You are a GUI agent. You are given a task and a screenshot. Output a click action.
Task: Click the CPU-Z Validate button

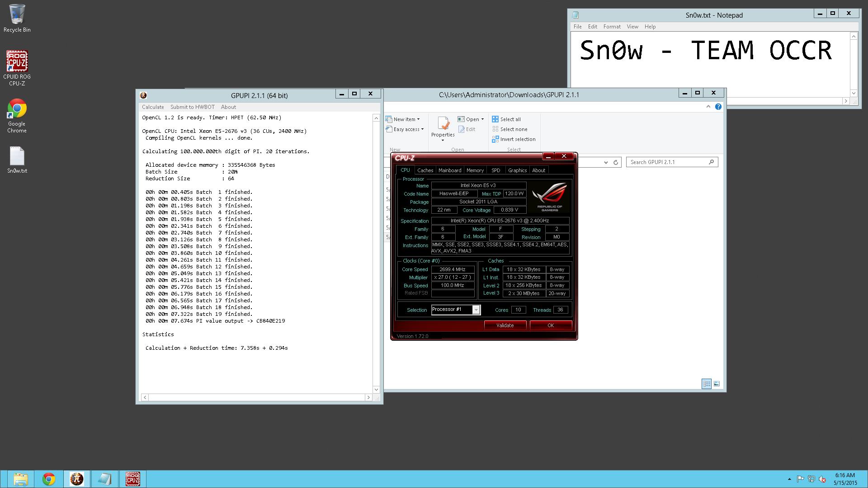tap(505, 325)
